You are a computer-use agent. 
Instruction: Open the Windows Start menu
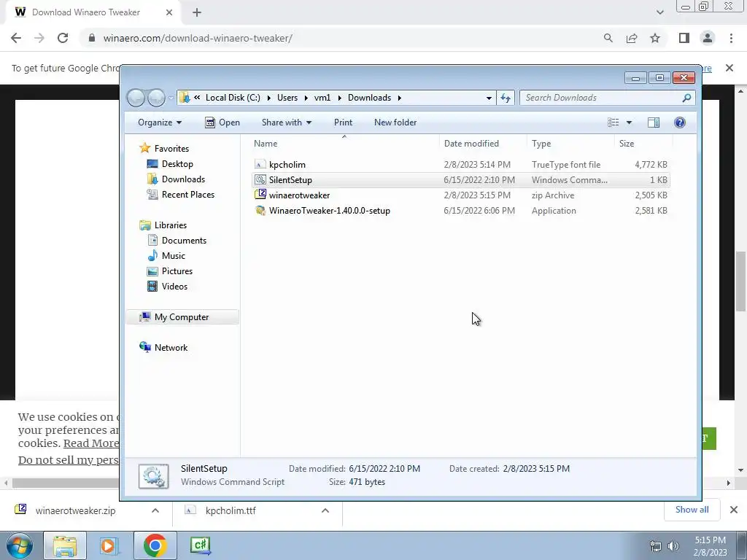(19, 545)
